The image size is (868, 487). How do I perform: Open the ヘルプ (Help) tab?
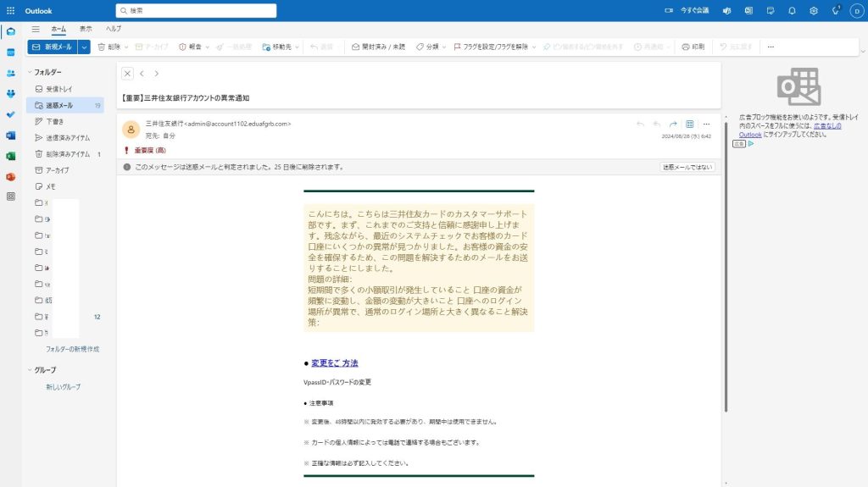click(x=113, y=29)
